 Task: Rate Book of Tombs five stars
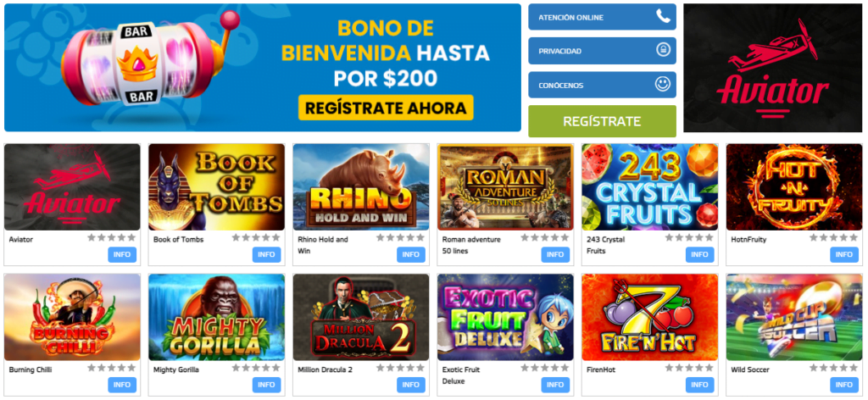click(275, 238)
